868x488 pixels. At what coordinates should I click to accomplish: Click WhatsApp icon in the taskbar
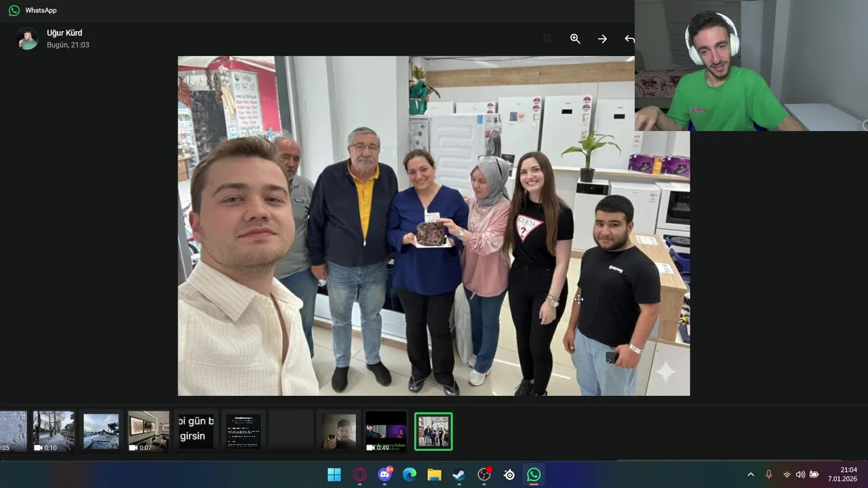534,474
